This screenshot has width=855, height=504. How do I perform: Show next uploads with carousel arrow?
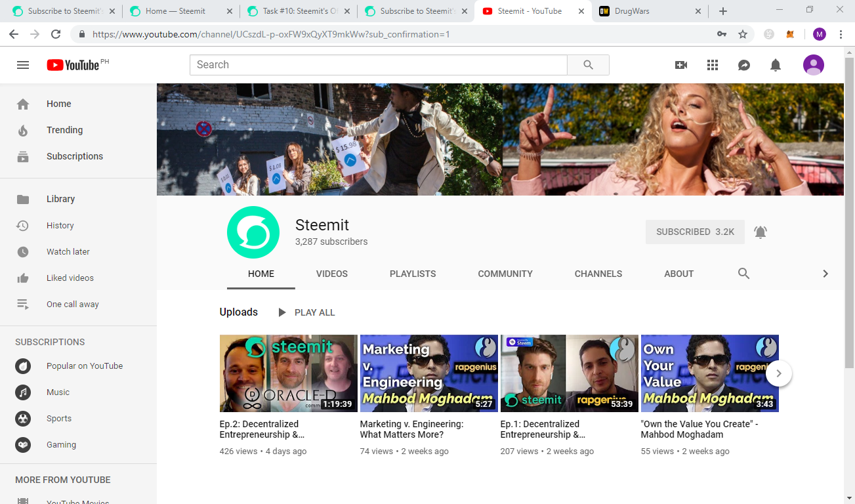click(x=779, y=373)
